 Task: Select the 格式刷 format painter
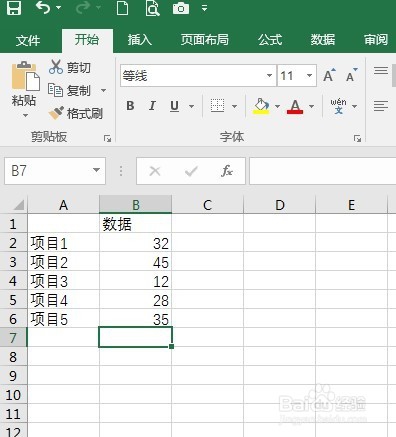(76, 113)
